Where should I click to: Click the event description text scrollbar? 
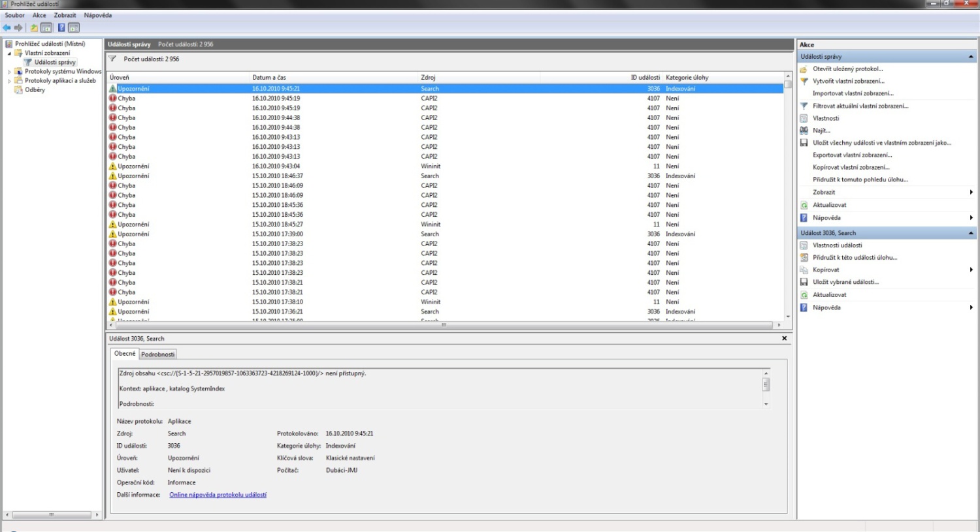[766, 388]
